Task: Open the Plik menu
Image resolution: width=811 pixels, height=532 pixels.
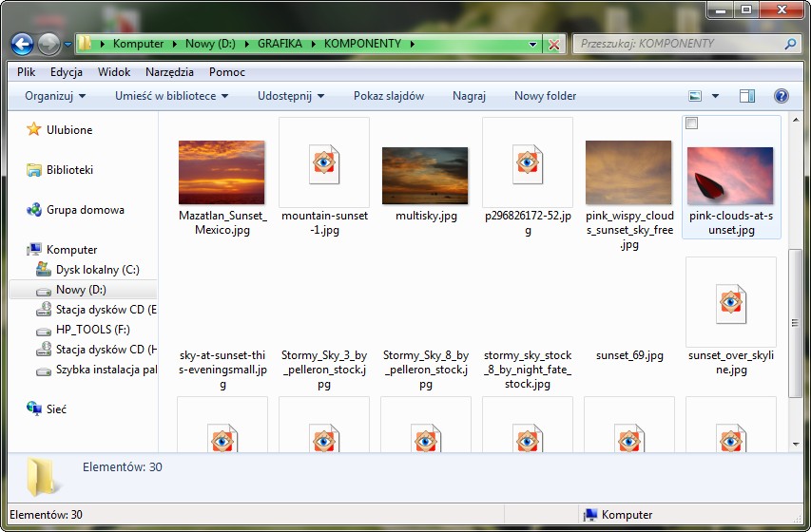Action: pos(26,72)
